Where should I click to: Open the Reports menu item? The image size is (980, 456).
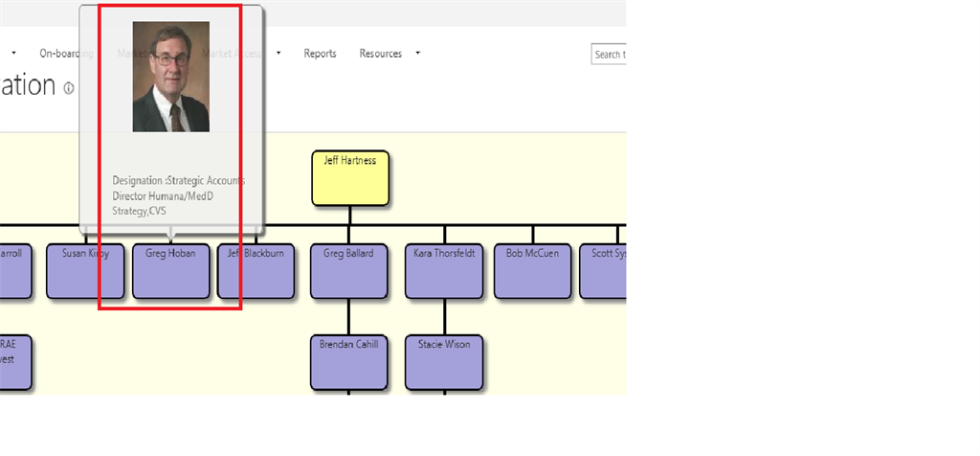(x=320, y=54)
